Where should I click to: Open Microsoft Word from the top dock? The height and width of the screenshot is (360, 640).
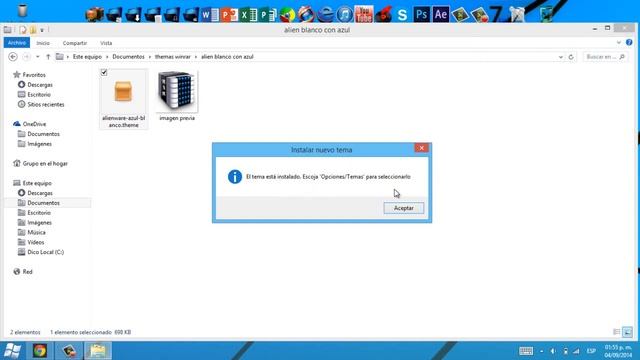pos(210,15)
